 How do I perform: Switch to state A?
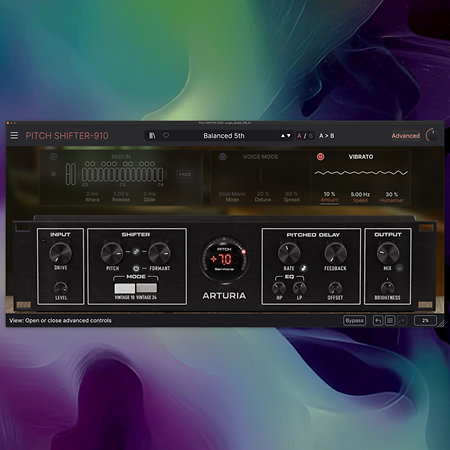299,136
